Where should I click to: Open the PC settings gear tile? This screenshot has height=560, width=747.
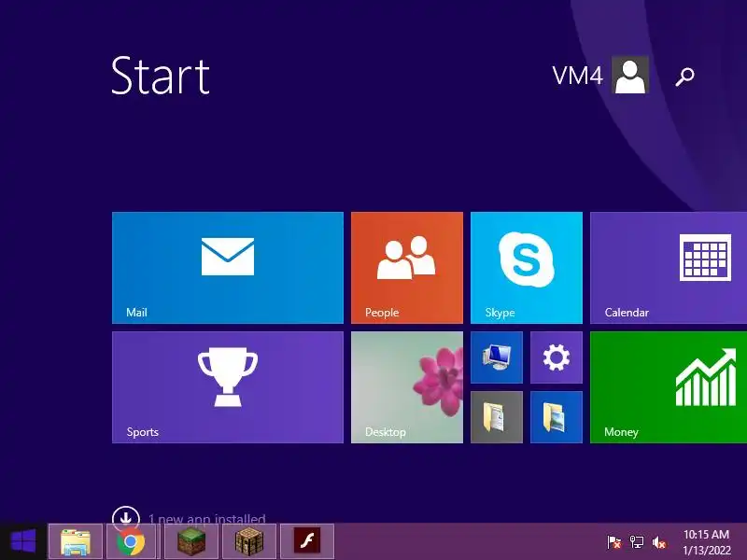tap(557, 357)
